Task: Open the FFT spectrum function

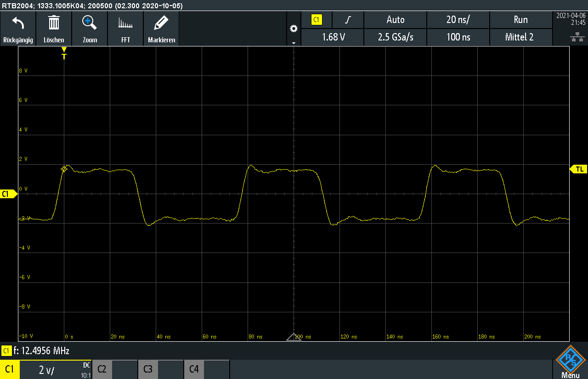Action: coord(125,23)
